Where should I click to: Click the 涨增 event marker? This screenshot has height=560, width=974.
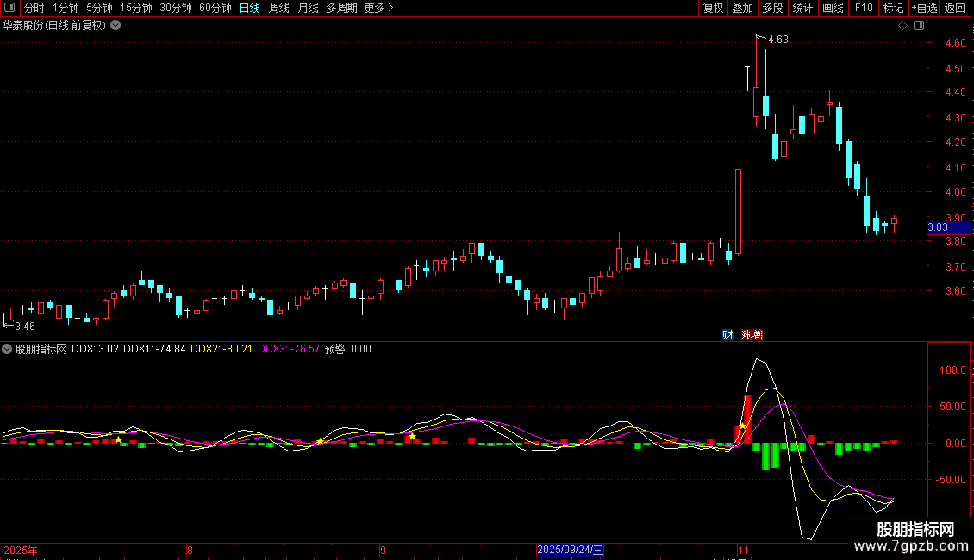(752, 334)
